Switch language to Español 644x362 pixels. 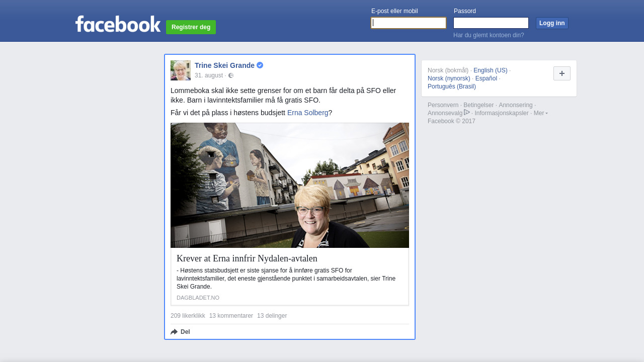[486, 78]
